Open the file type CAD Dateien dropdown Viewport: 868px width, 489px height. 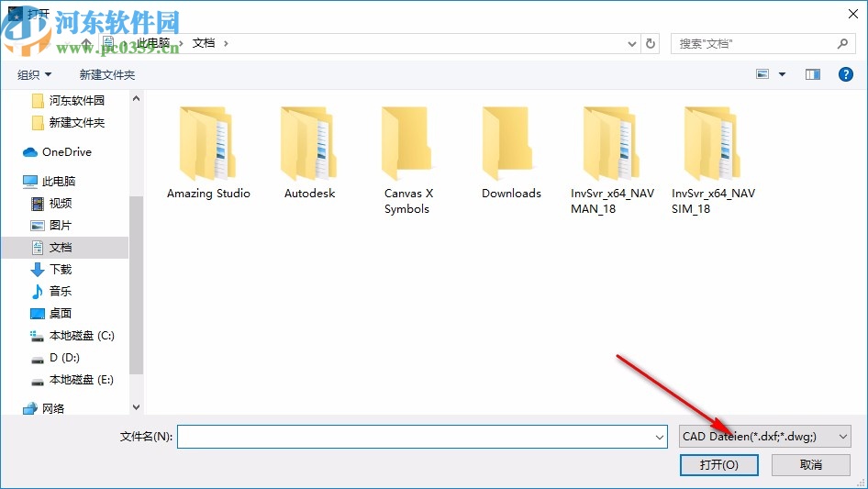tap(765, 437)
